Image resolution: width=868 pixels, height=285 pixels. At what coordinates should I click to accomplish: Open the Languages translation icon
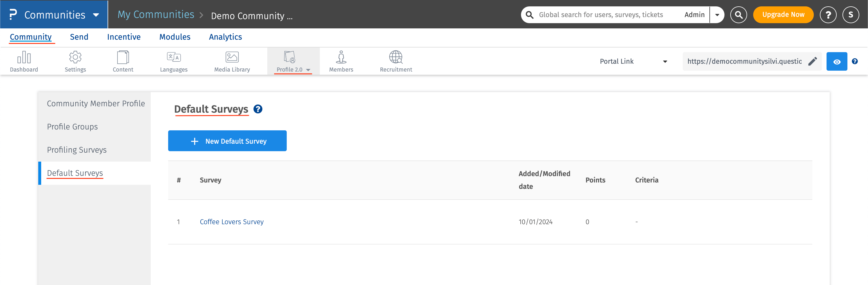pyautogui.click(x=174, y=58)
